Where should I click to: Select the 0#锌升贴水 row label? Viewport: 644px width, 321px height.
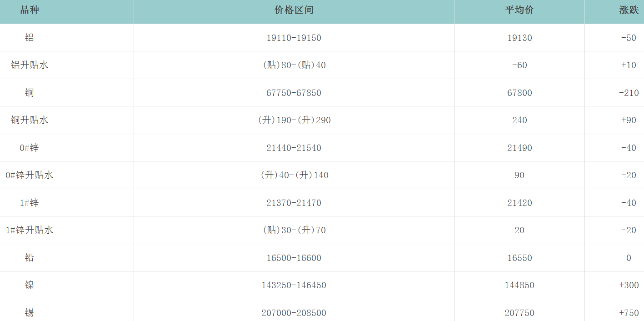[x=30, y=175]
